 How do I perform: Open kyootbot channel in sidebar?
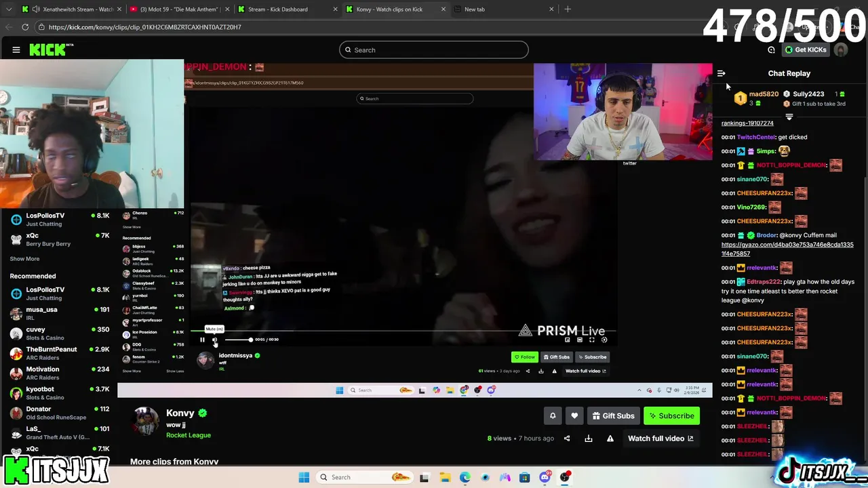tap(59, 393)
